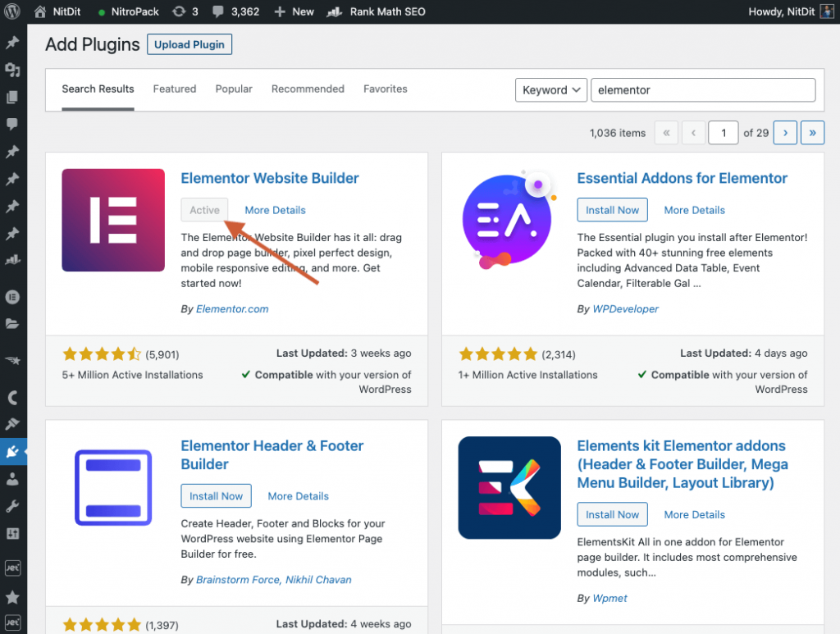Jump to the last results page
Screen dimensions: 840x634
click(x=813, y=133)
